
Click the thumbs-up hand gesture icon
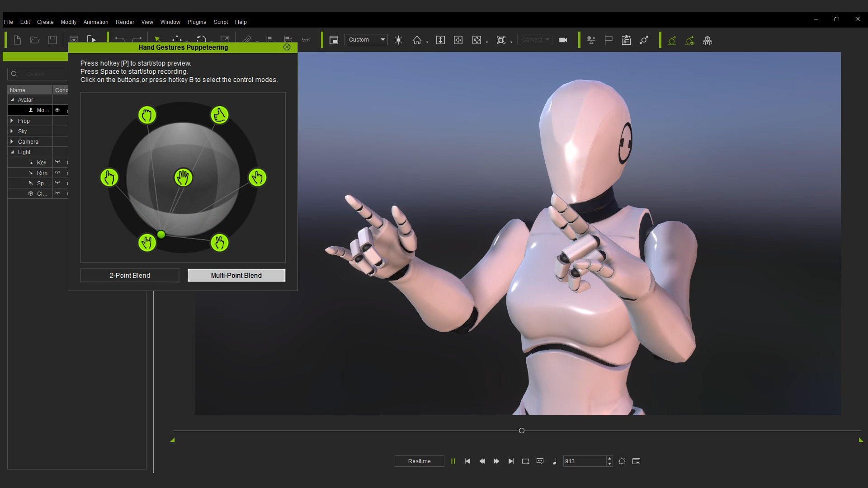point(220,115)
